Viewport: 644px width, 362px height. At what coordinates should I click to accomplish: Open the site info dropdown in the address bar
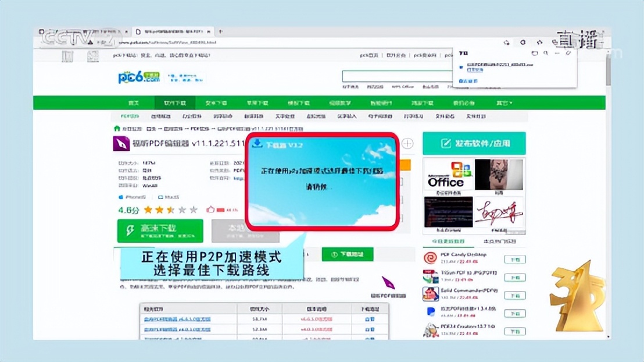click(91, 43)
